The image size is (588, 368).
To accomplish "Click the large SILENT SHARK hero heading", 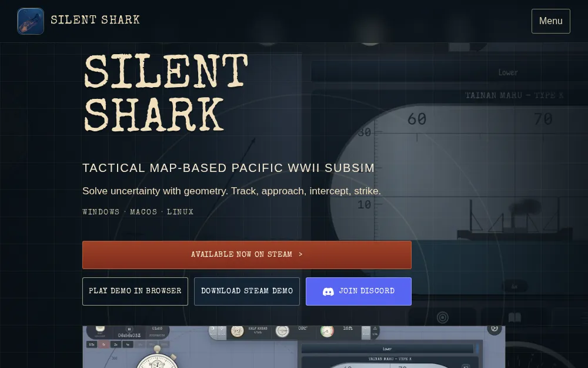I will tap(165, 93).
